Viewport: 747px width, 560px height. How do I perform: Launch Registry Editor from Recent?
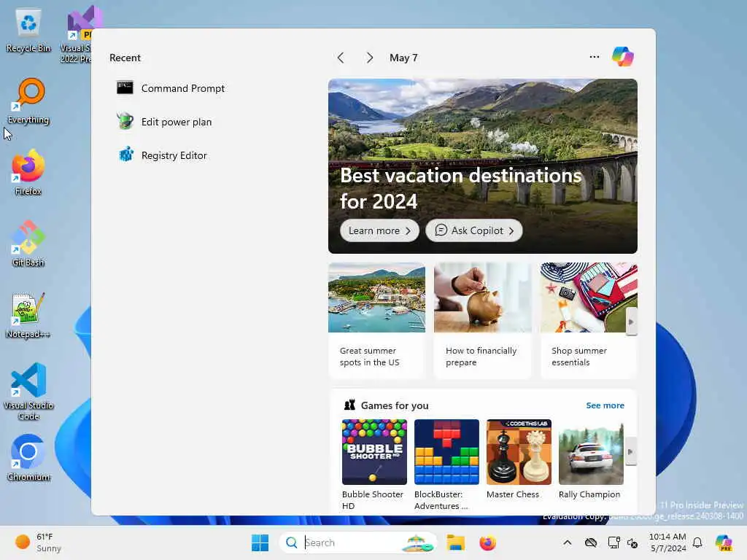tap(163, 155)
